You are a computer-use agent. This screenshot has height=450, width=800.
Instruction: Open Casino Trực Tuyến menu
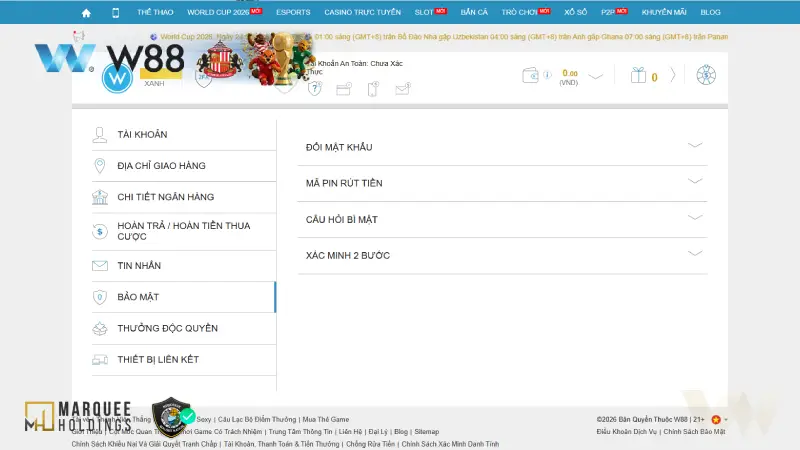(363, 12)
